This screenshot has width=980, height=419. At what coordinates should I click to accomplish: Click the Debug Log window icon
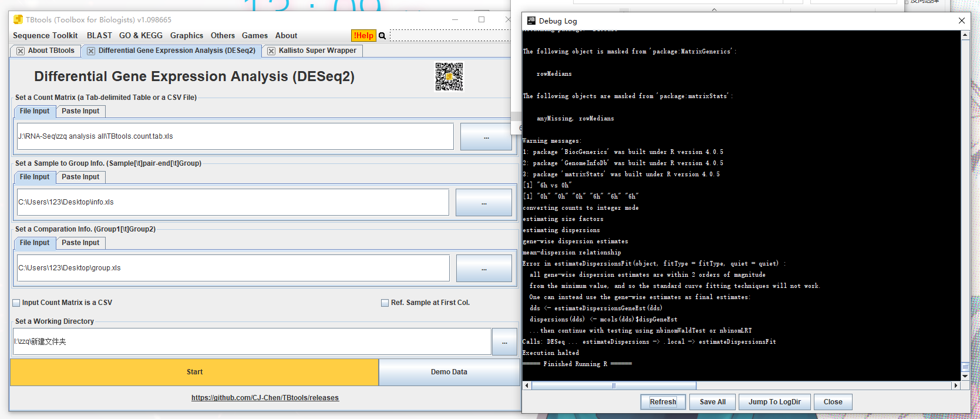coord(531,21)
